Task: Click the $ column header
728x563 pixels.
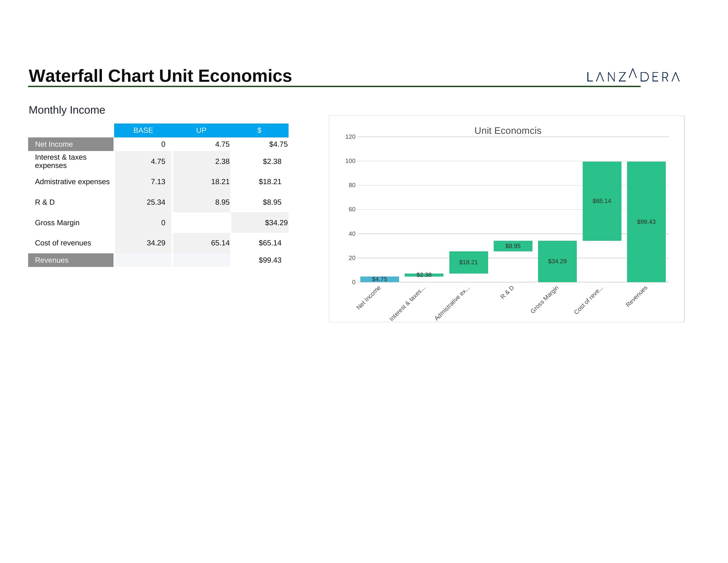Action: click(x=259, y=130)
